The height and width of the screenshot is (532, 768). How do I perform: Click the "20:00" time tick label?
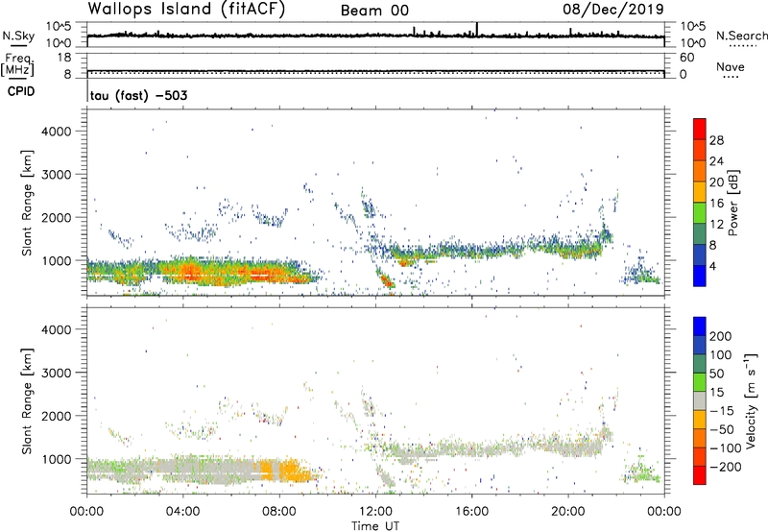point(568,512)
